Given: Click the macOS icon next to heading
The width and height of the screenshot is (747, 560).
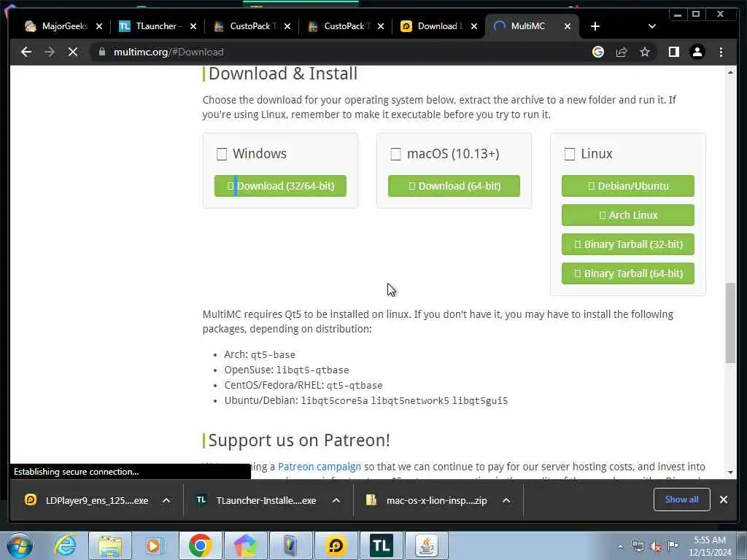Looking at the screenshot, I should point(395,155).
